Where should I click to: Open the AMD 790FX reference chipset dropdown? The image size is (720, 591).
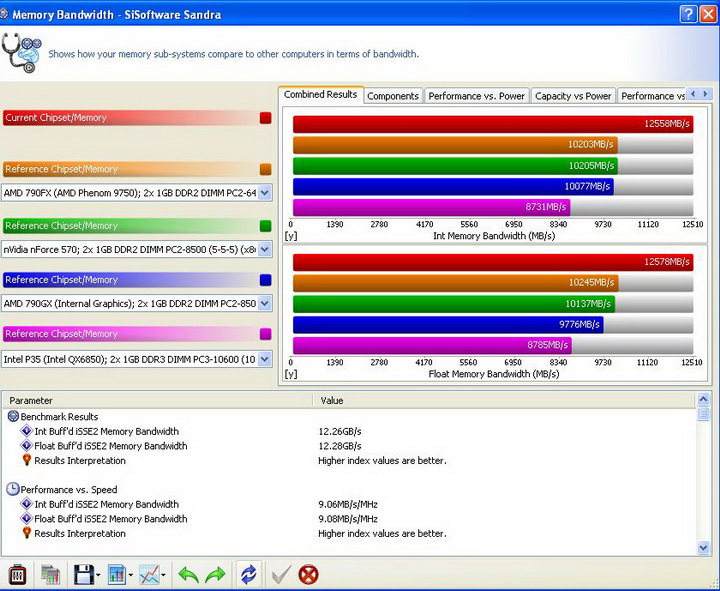[x=264, y=193]
